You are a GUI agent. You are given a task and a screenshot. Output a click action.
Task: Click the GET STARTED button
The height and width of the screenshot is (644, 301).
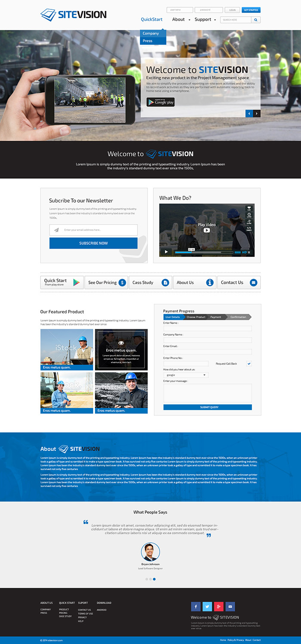251,10
